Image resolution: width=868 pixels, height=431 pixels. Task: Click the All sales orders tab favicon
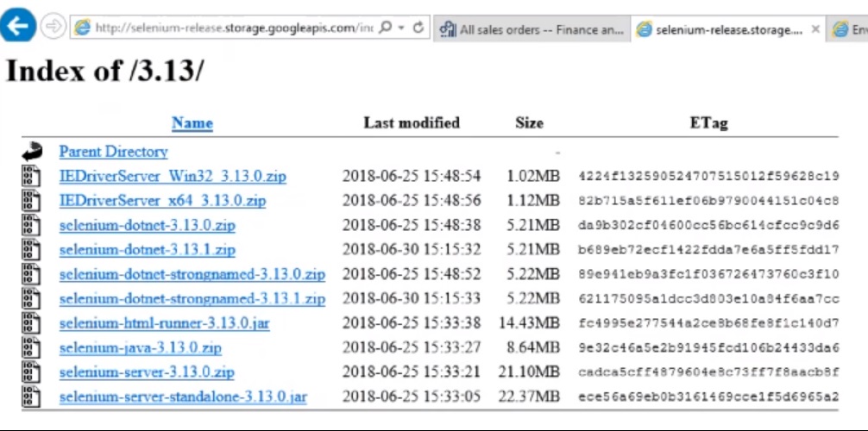(447, 30)
